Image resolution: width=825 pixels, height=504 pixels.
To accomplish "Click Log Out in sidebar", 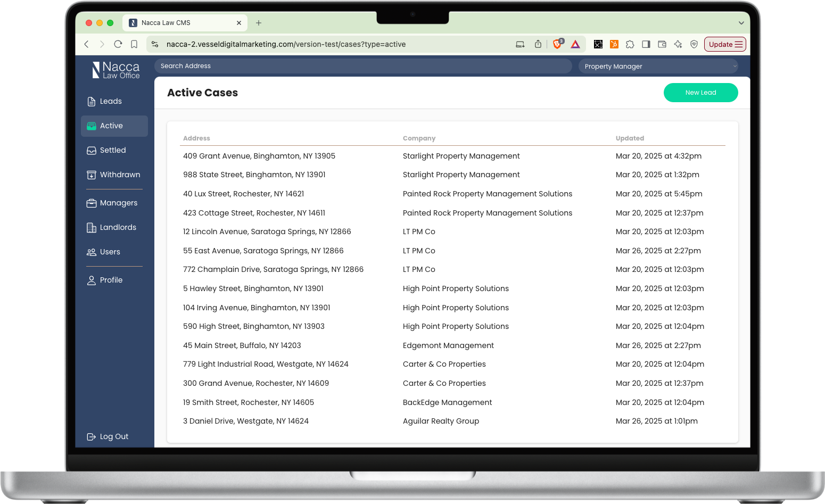I will click(x=108, y=436).
